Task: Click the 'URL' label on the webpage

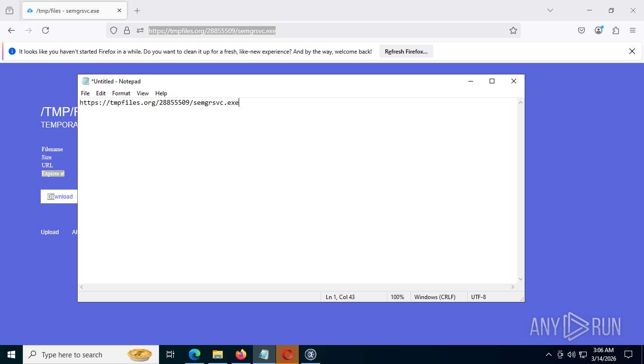Action: tap(47, 165)
